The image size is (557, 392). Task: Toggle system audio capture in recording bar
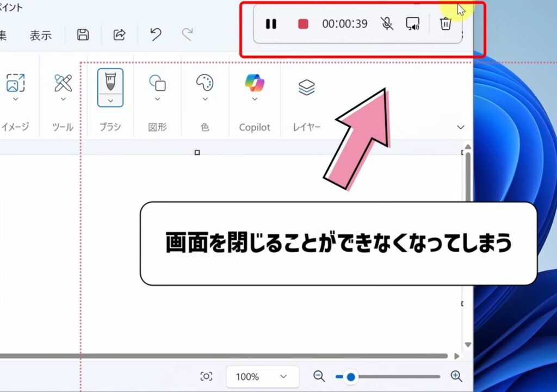coord(413,24)
